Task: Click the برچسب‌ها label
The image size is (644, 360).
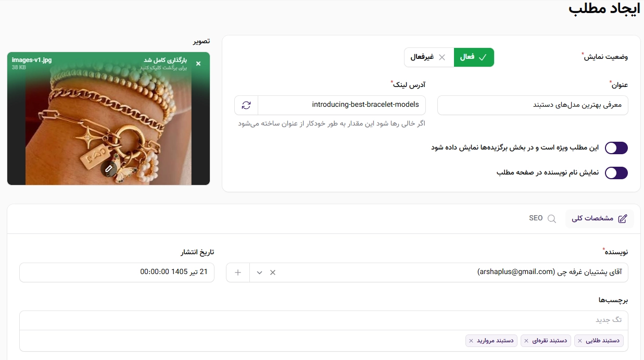Action: 613,300
